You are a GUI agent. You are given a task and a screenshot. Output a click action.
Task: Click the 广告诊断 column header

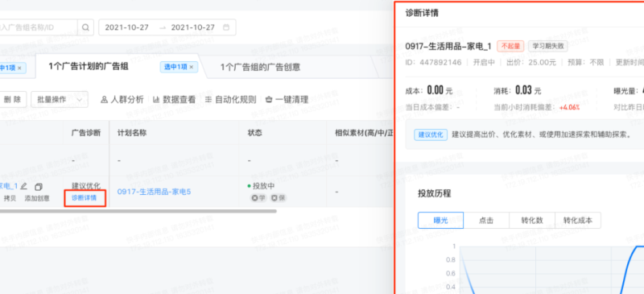tap(86, 133)
